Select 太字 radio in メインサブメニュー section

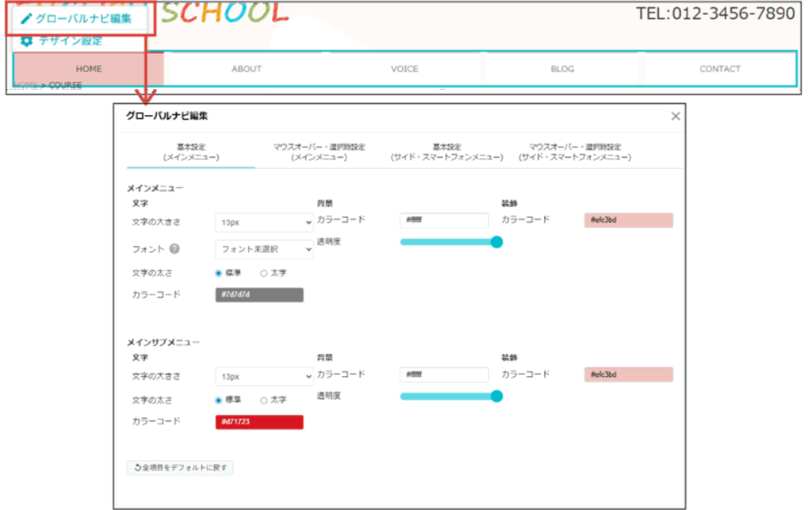pyautogui.click(x=264, y=400)
